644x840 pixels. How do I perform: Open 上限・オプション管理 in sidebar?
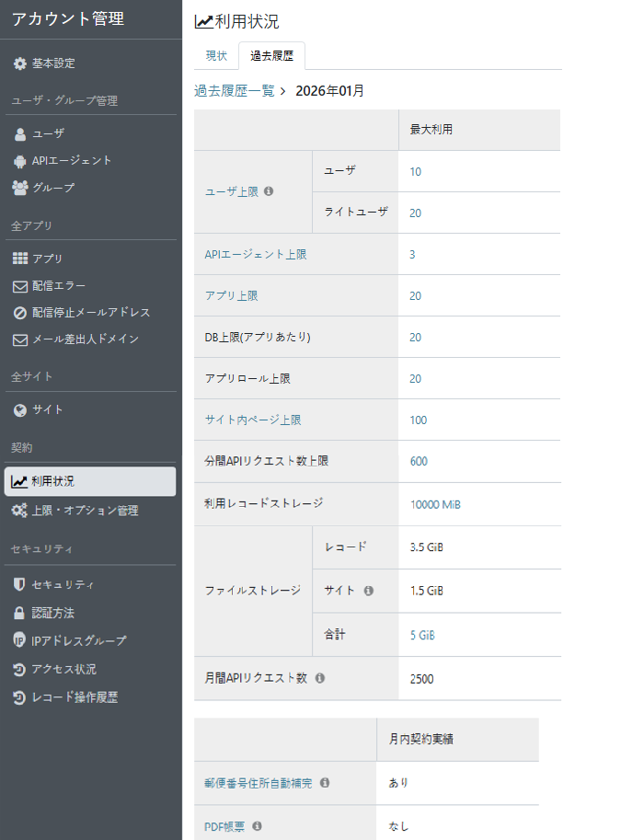click(x=85, y=510)
